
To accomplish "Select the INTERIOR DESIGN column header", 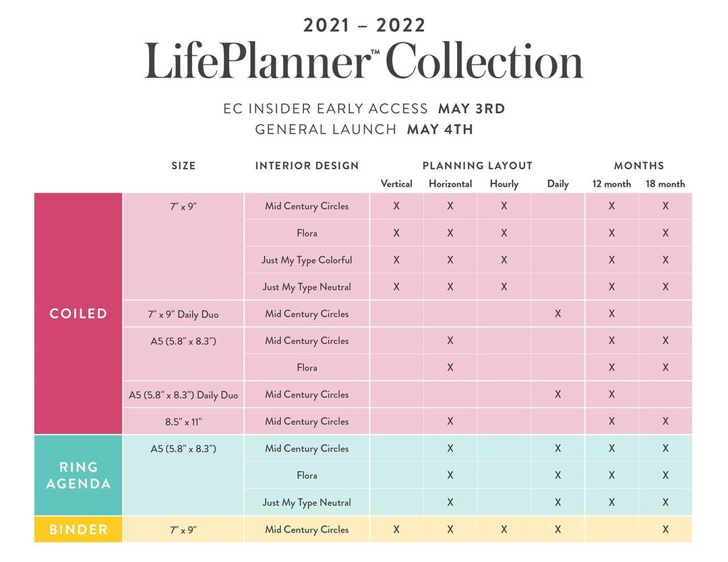I will click(307, 166).
